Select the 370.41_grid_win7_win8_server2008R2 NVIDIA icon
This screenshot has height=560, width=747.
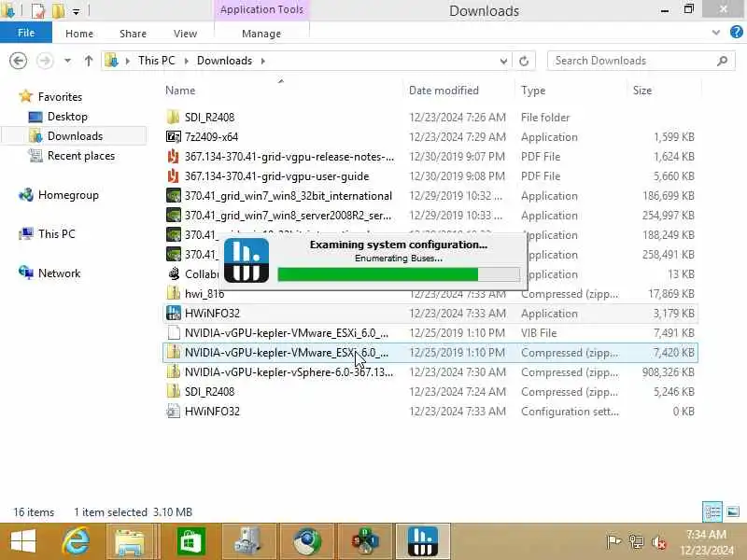[174, 216]
